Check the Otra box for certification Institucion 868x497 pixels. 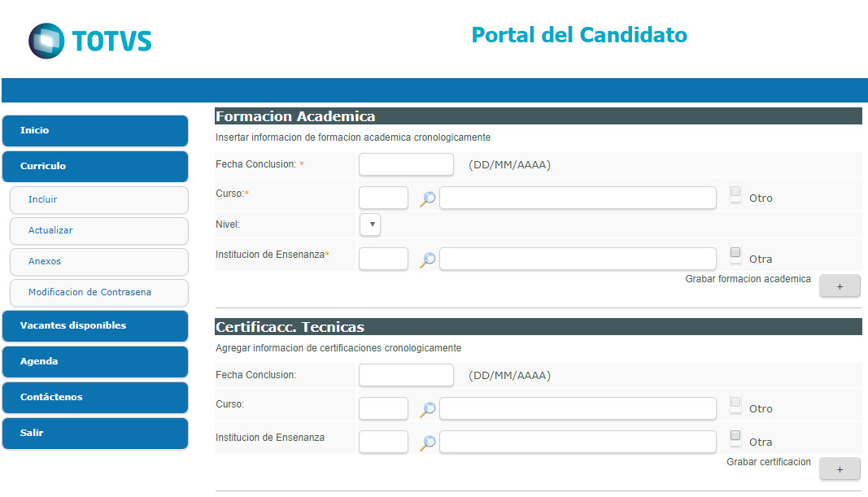point(735,435)
